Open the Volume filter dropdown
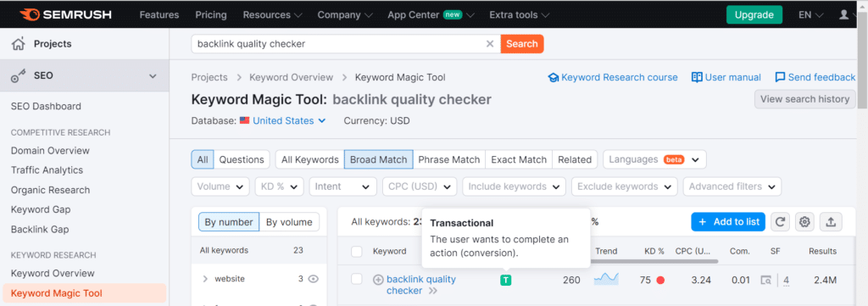 click(x=220, y=186)
